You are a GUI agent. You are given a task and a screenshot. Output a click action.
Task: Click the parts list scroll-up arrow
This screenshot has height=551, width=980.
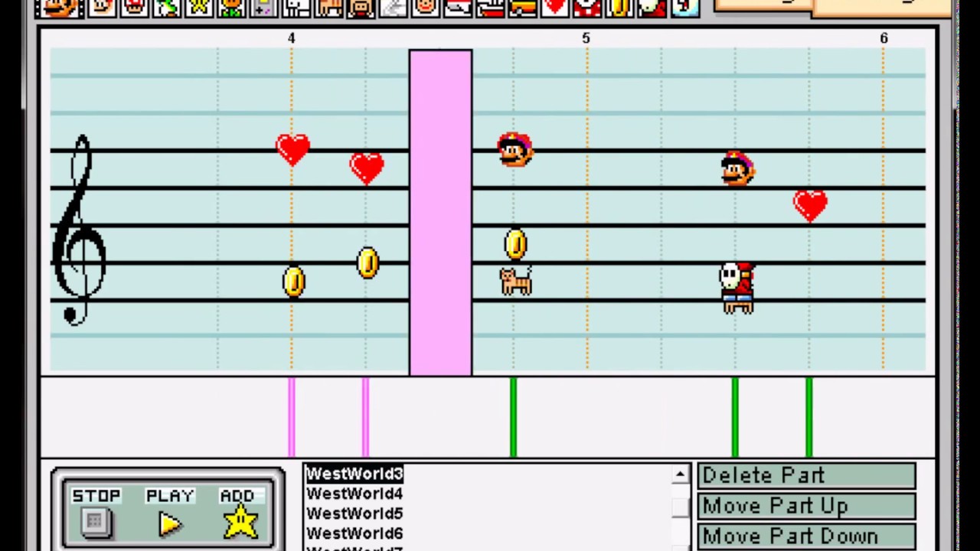click(x=680, y=475)
